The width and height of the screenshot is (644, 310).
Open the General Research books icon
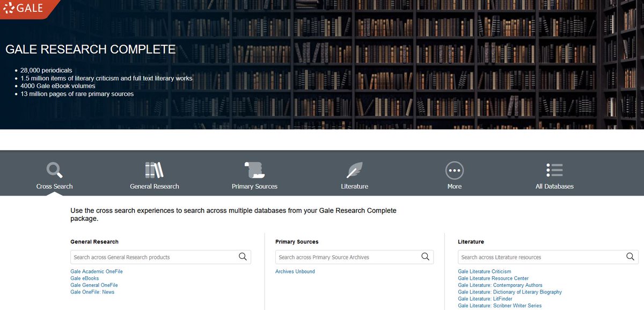154,170
